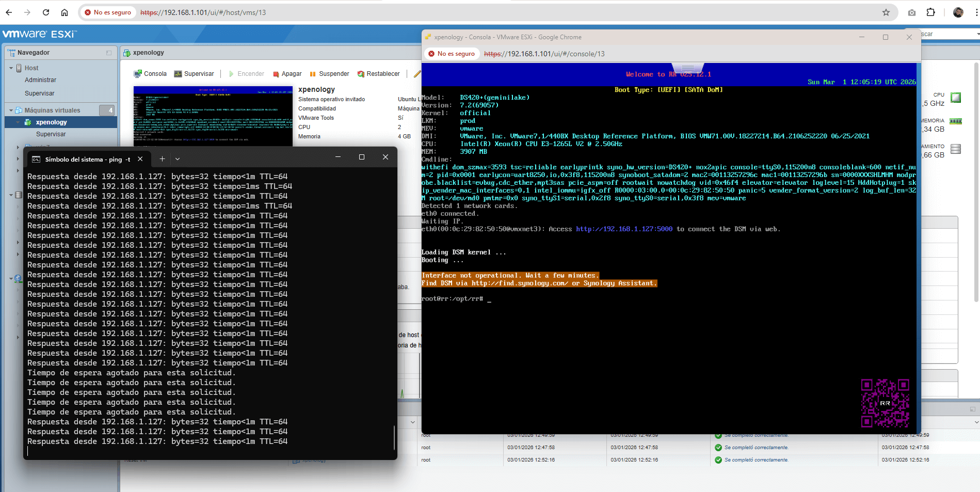Reload the ESXi browser page
This screenshot has width=980, height=492.
coord(46,12)
